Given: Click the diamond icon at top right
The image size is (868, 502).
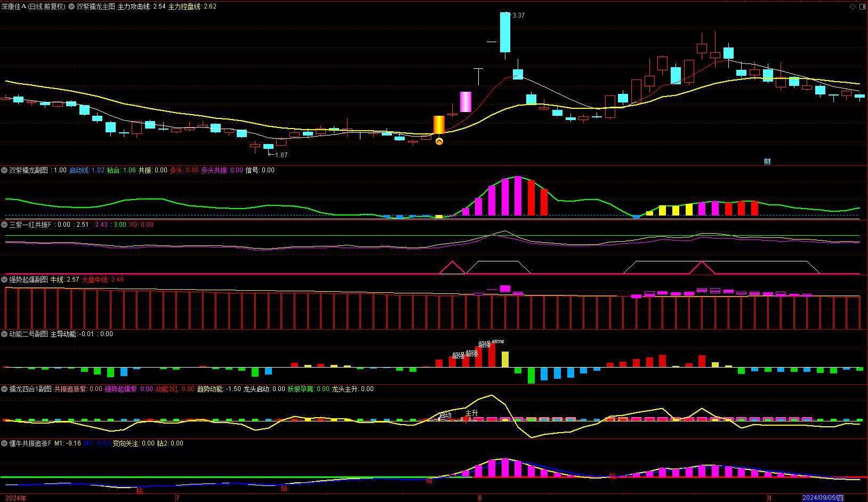Looking at the screenshot, I should (853, 7).
